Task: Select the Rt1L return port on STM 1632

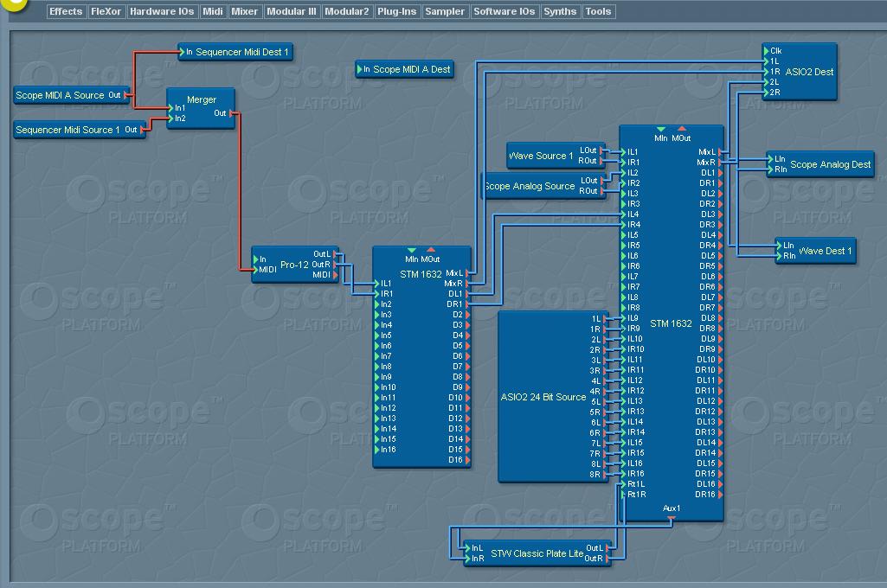Action: point(623,484)
